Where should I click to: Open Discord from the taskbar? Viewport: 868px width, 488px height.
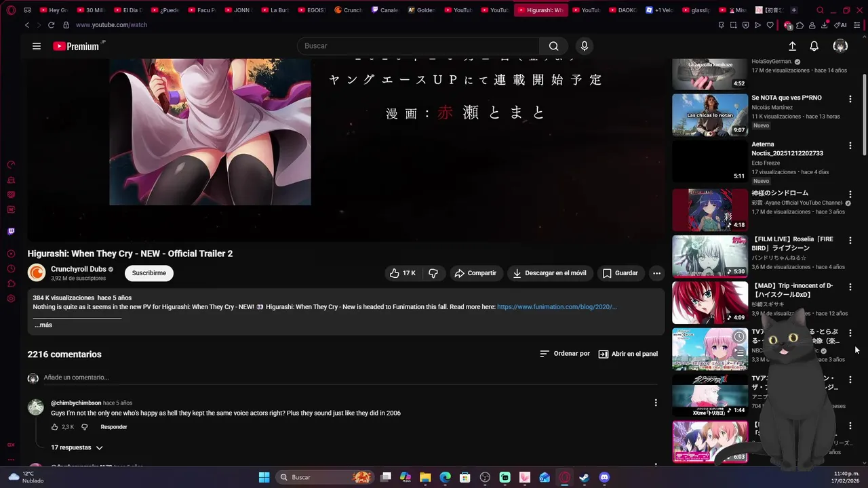pyautogui.click(x=604, y=477)
